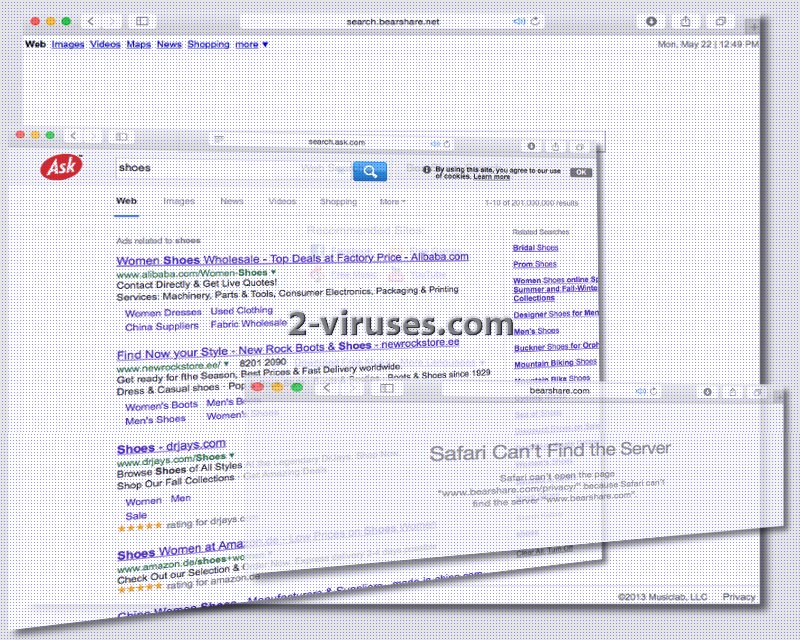Image resolution: width=800 pixels, height=640 pixels.
Task: Click the Privacy link in the page footer
Action: pyautogui.click(x=739, y=597)
